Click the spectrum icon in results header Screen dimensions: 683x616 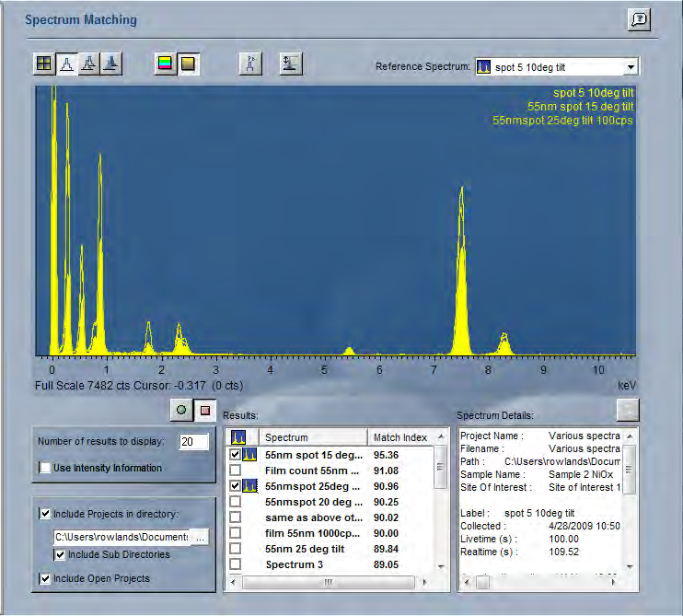(238, 437)
